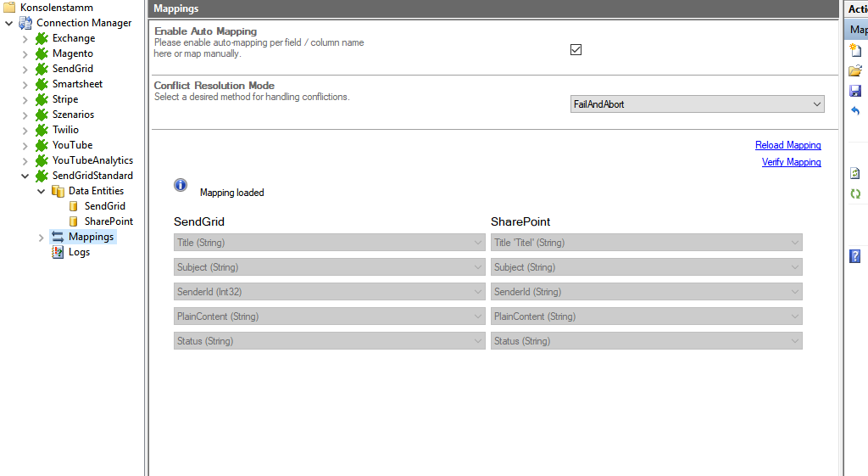Click the green refresh arrows icon

coord(855,193)
